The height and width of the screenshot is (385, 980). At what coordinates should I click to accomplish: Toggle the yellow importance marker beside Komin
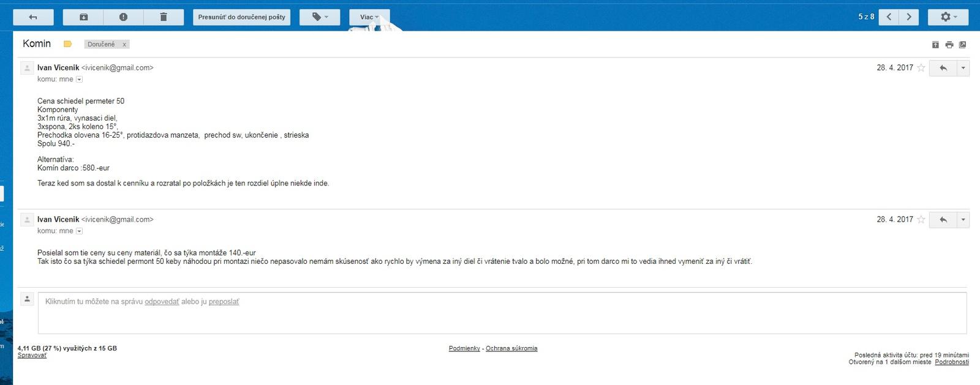click(x=68, y=44)
